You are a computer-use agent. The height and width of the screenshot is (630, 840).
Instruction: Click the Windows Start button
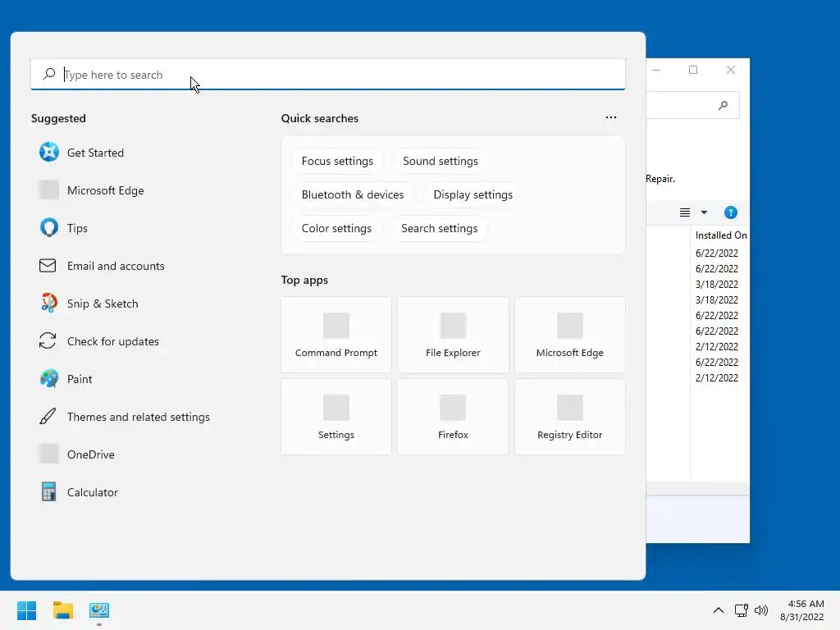[27, 610]
